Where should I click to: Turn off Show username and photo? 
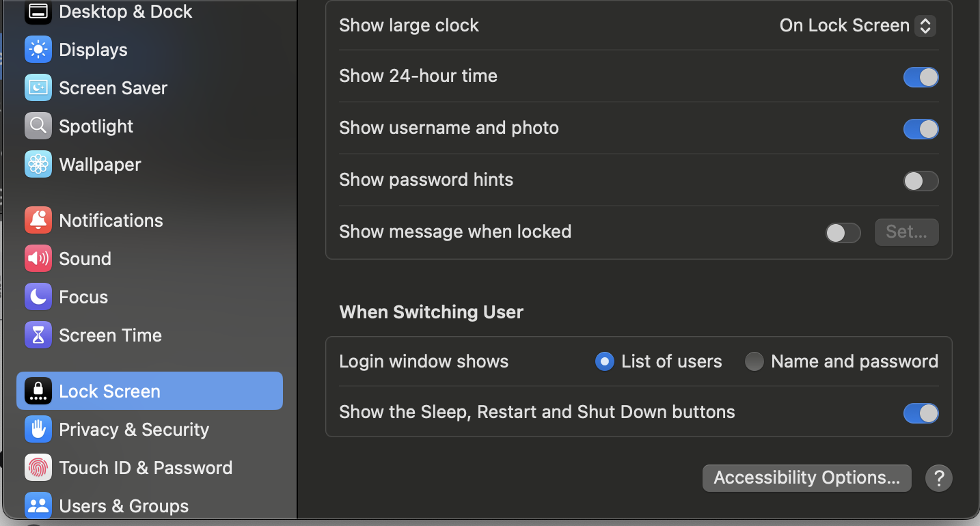coord(921,129)
